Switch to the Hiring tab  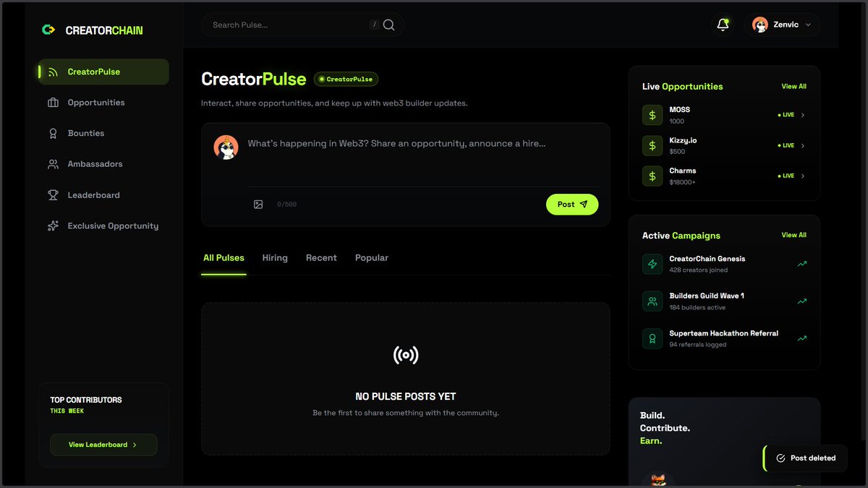click(275, 258)
